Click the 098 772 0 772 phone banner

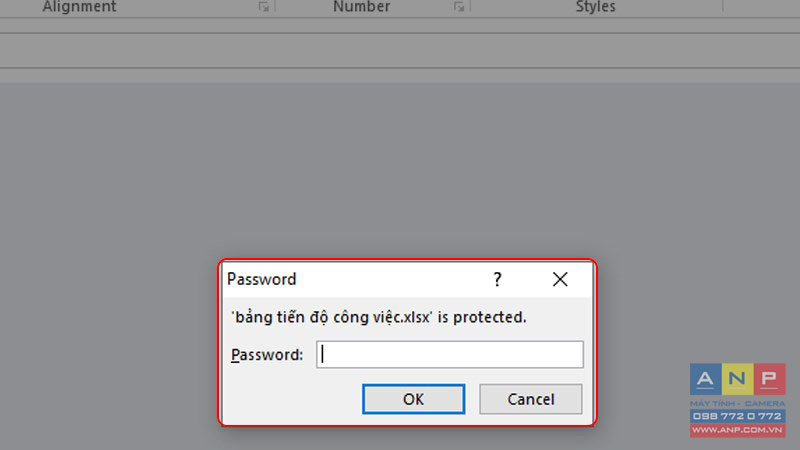(x=738, y=416)
